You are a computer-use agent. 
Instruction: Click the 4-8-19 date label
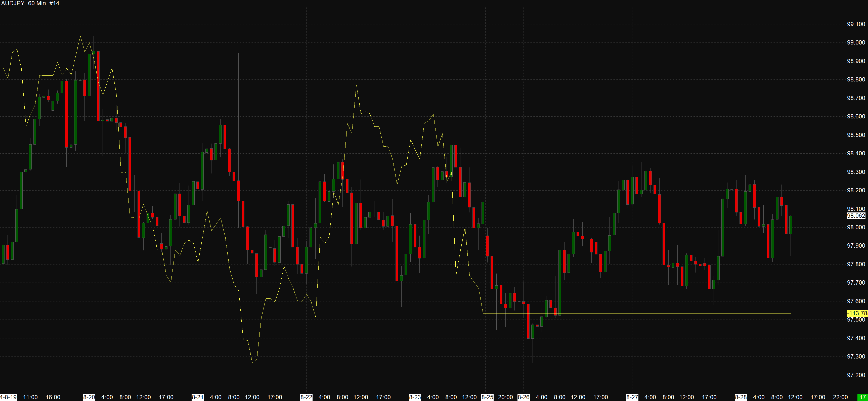pos(9,397)
